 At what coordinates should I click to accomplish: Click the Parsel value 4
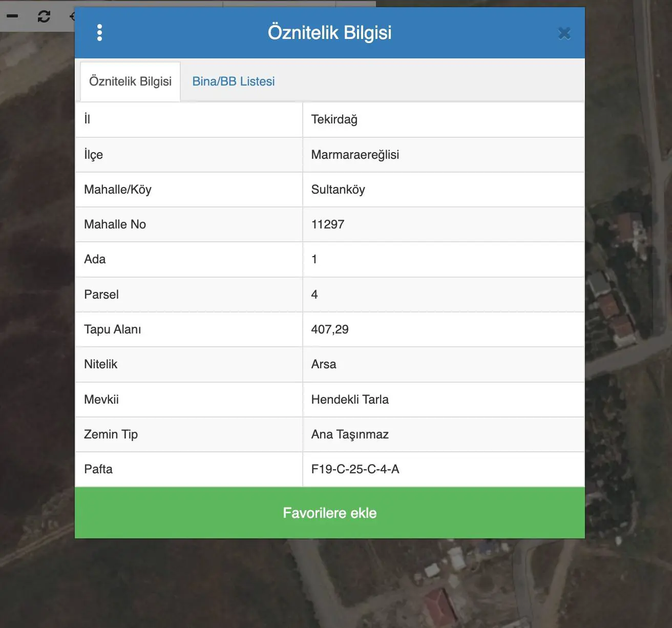point(314,295)
